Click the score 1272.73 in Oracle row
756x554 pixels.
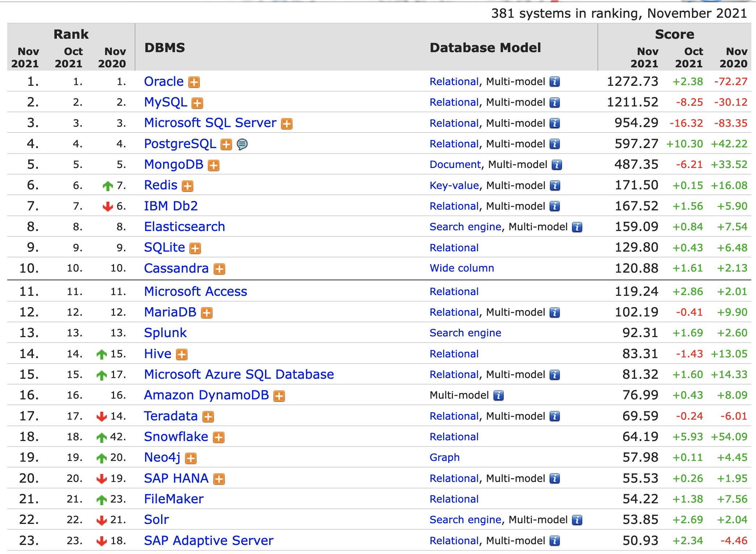[x=633, y=81]
